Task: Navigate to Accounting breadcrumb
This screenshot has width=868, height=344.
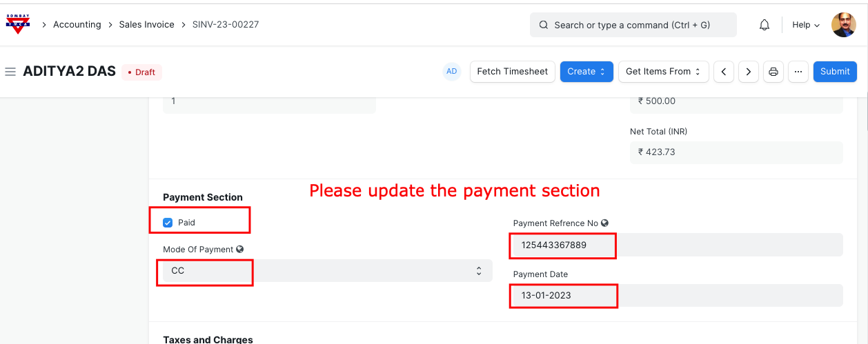Action: coord(77,25)
